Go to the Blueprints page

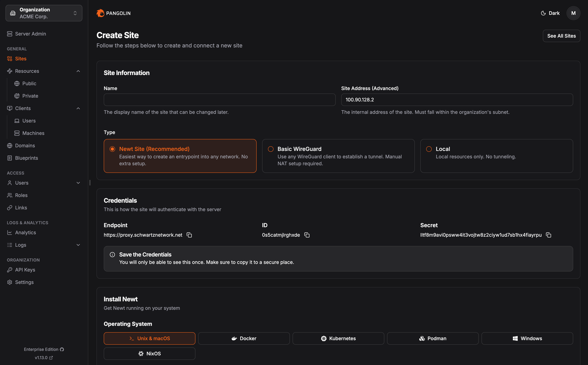[x=27, y=158]
